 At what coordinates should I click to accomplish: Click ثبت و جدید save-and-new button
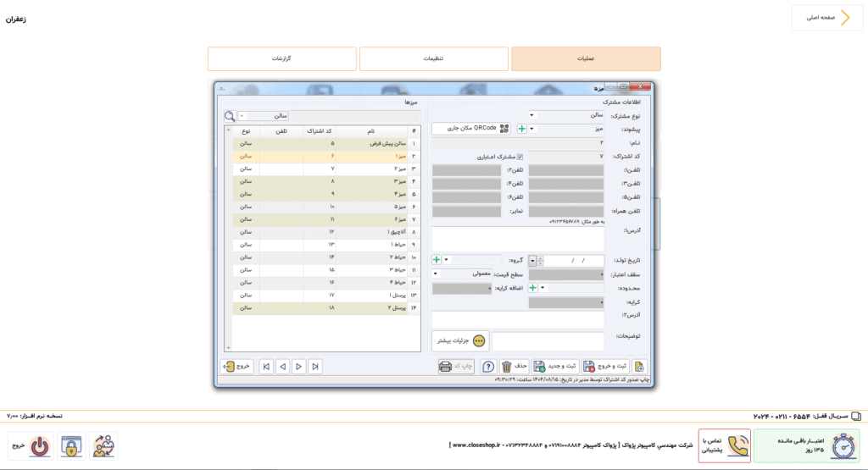pos(555,367)
